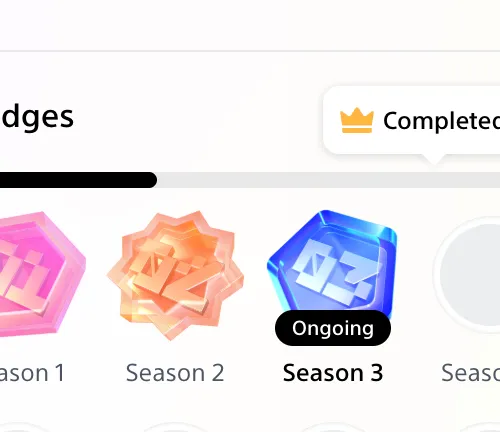Click the black filled portion of progress bar

pyautogui.click(x=78, y=180)
